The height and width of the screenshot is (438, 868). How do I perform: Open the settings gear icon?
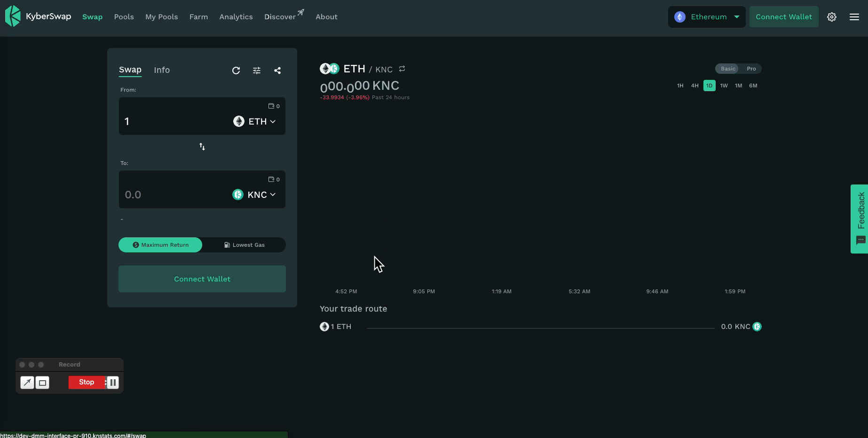click(832, 17)
